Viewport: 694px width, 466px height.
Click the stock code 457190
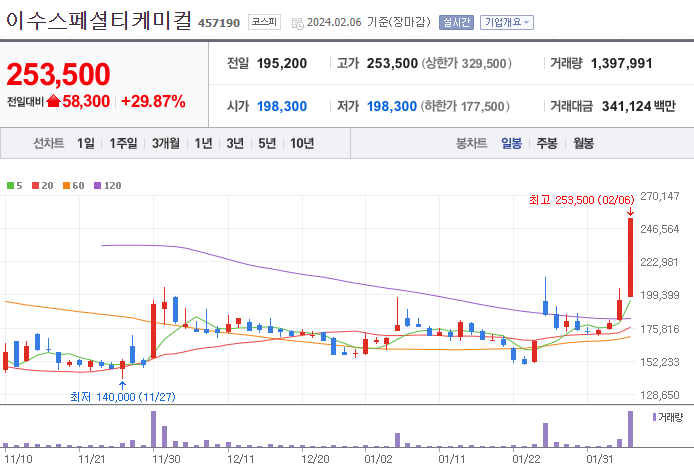[x=219, y=23]
